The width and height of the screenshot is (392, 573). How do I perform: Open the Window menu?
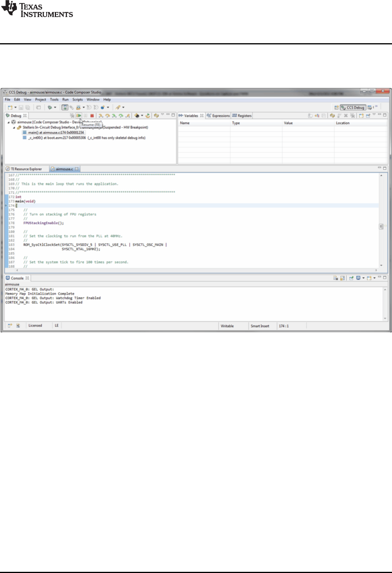(93, 100)
